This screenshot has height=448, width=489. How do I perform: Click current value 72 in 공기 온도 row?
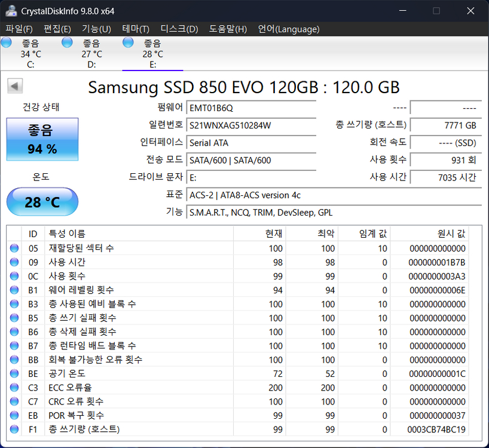[x=277, y=374]
